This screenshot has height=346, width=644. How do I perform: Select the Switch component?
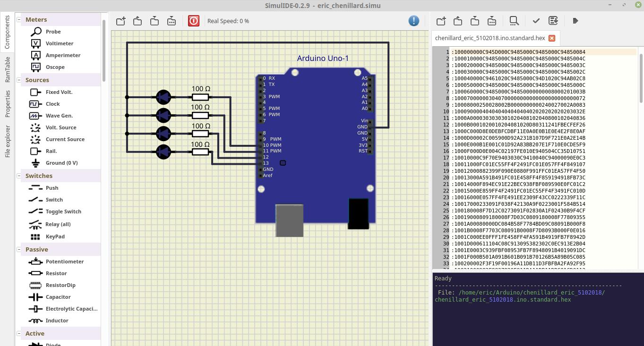tap(54, 200)
